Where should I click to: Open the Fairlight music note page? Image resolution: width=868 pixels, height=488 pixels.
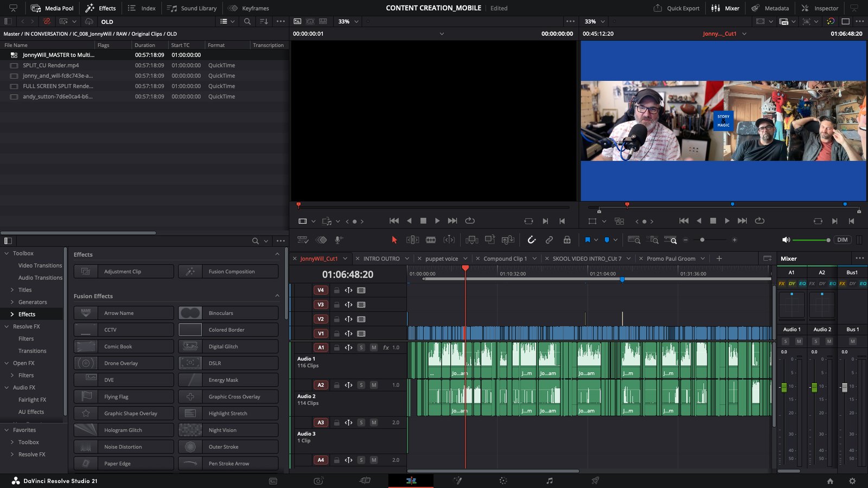(x=550, y=480)
